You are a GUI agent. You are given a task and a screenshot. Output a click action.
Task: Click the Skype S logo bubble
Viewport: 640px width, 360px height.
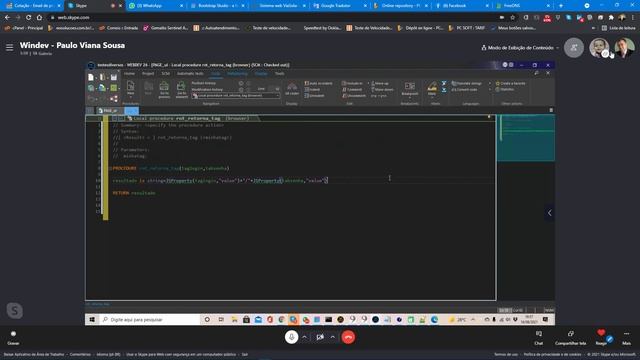click(15, 311)
